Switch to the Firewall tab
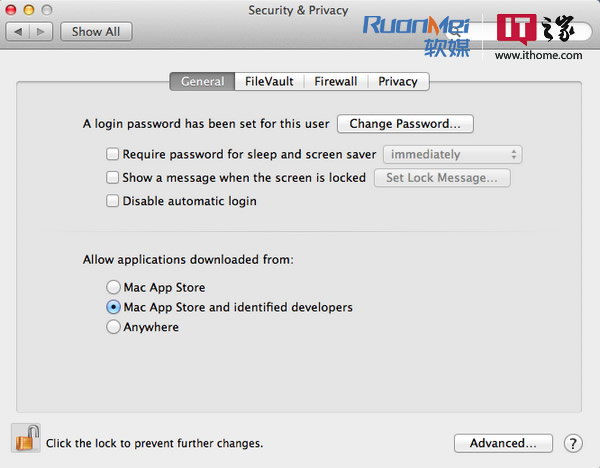The height and width of the screenshot is (468, 600). click(x=336, y=82)
